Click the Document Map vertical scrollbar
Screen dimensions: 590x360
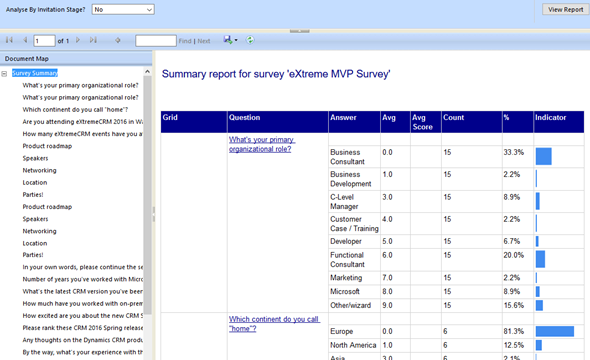(x=148, y=195)
